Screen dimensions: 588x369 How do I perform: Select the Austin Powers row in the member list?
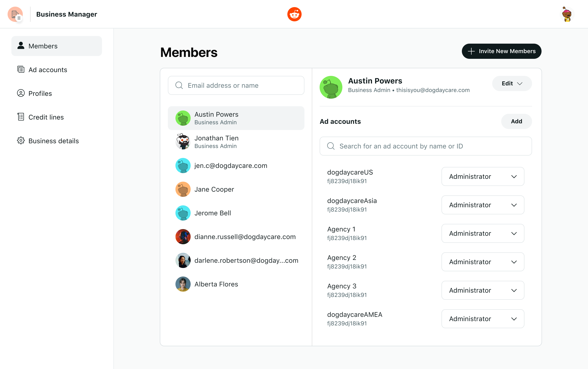click(236, 118)
